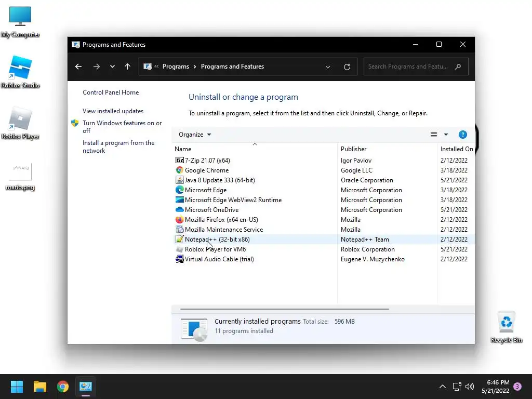Sort the list by Installed On column
532x399 pixels.
pyautogui.click(x=456, y=149)
